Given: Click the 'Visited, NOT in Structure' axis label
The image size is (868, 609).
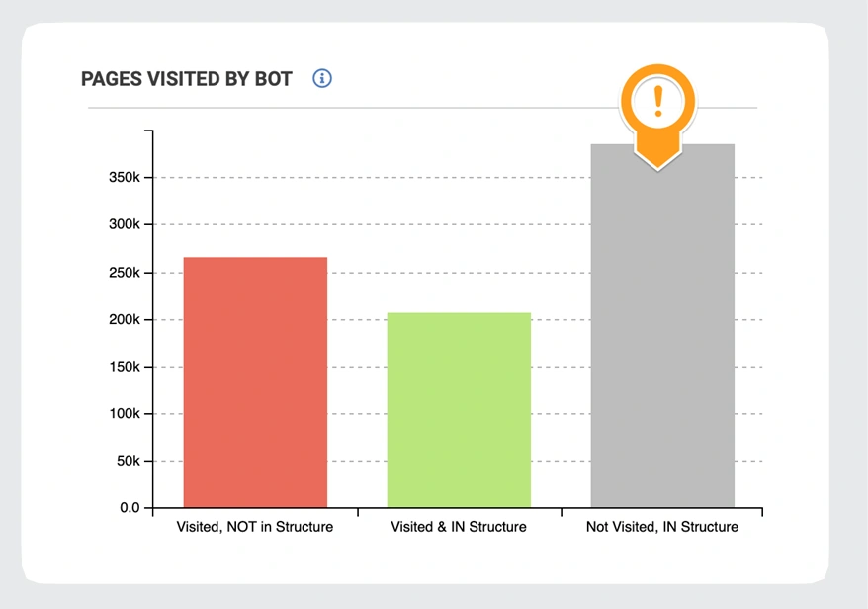Looking at the screenshot, I should coord(255,527).
